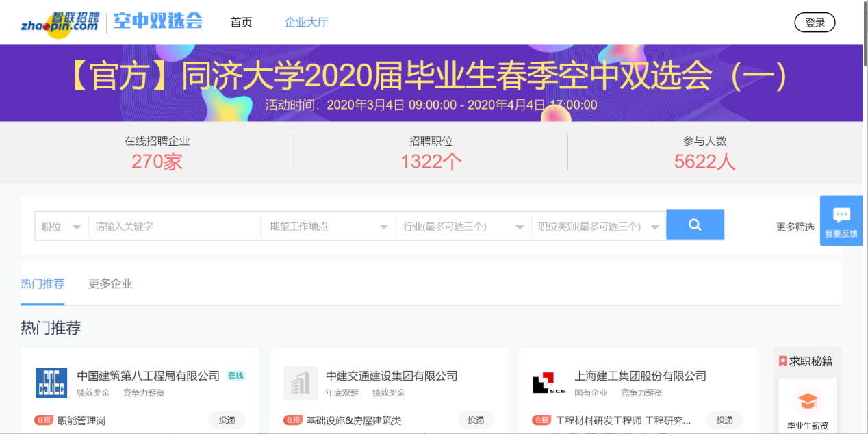Expand the 职位 search type dropdown
The image size is (868, 434).
pos(62,227)
